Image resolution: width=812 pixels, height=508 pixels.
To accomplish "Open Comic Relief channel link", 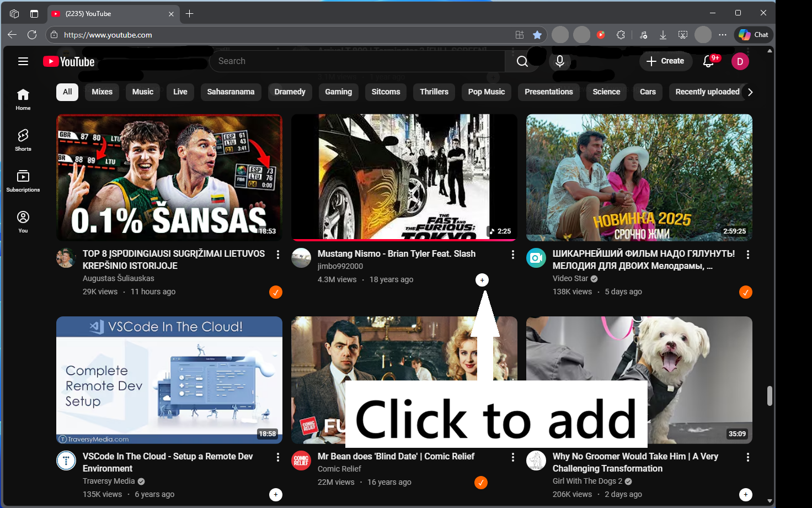I will point(339,469).
